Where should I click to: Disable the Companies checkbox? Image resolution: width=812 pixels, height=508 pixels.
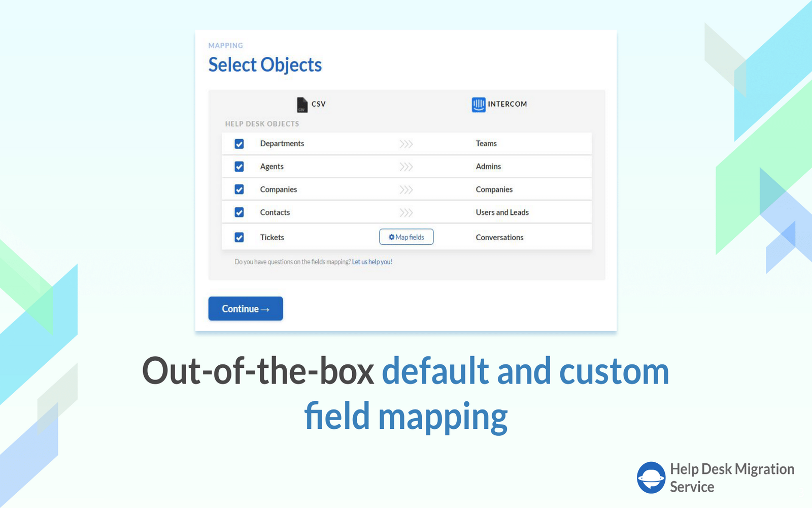click(x=239, y=190)
